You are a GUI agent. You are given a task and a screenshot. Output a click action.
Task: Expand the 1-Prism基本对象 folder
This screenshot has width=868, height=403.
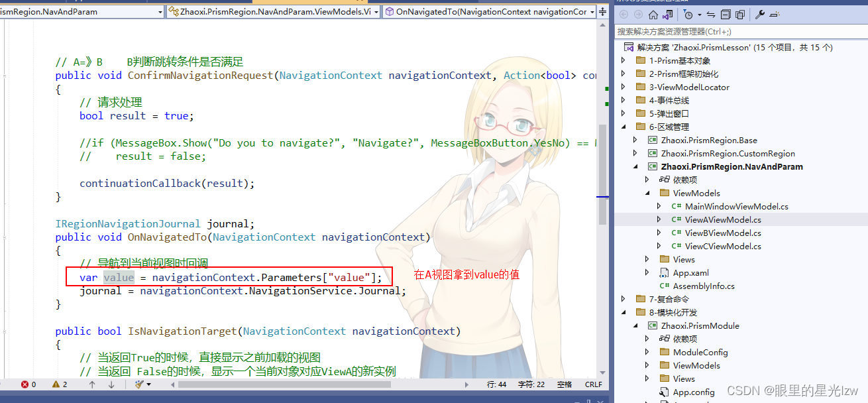623,60
